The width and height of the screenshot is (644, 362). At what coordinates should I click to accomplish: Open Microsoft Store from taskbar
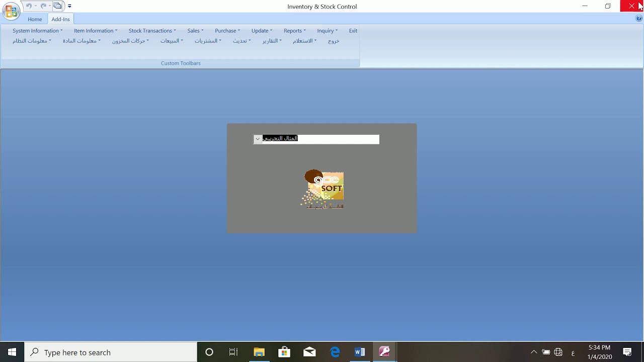point(284,352)
